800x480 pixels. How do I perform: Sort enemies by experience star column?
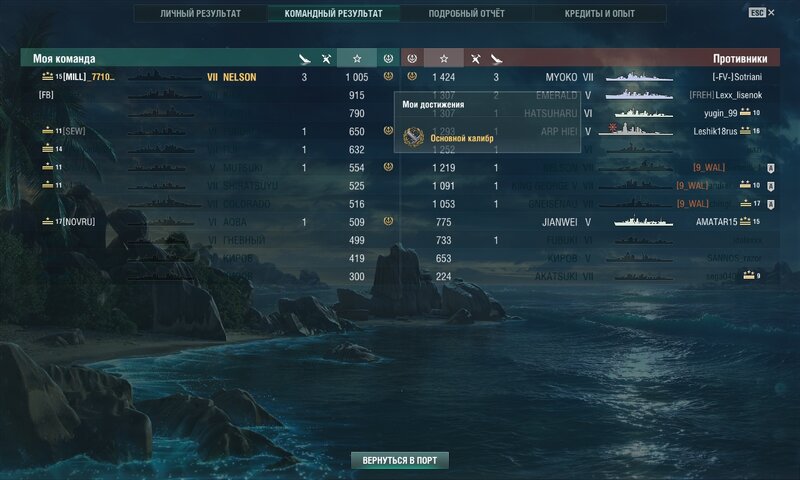(x=444, y=58)
